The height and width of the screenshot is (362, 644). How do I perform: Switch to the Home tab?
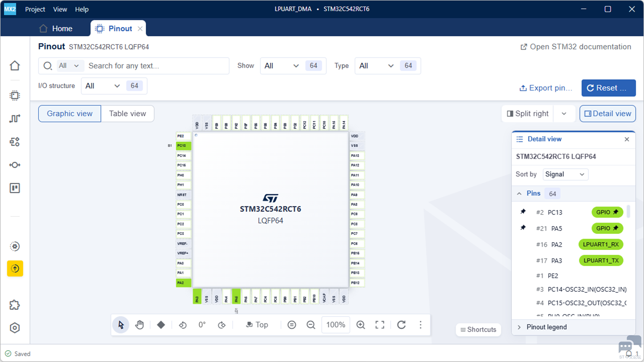click(x=56, y=29)
